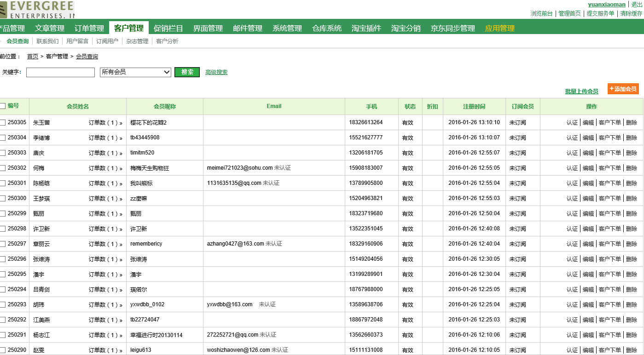The width and height of the screenshot is (644, 355).
Task: Switch to 会员查询 submenu
Action: 17,41
